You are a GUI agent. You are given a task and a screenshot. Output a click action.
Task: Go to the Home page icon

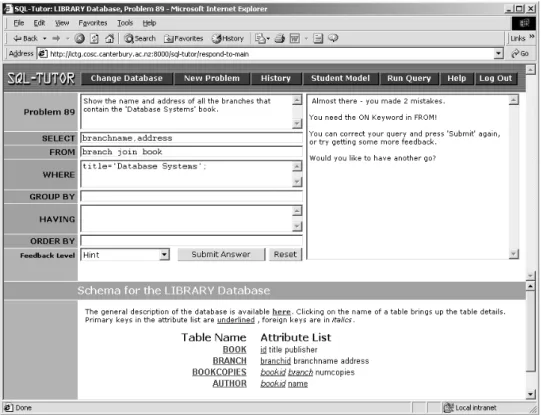click(x=109, y=38)
